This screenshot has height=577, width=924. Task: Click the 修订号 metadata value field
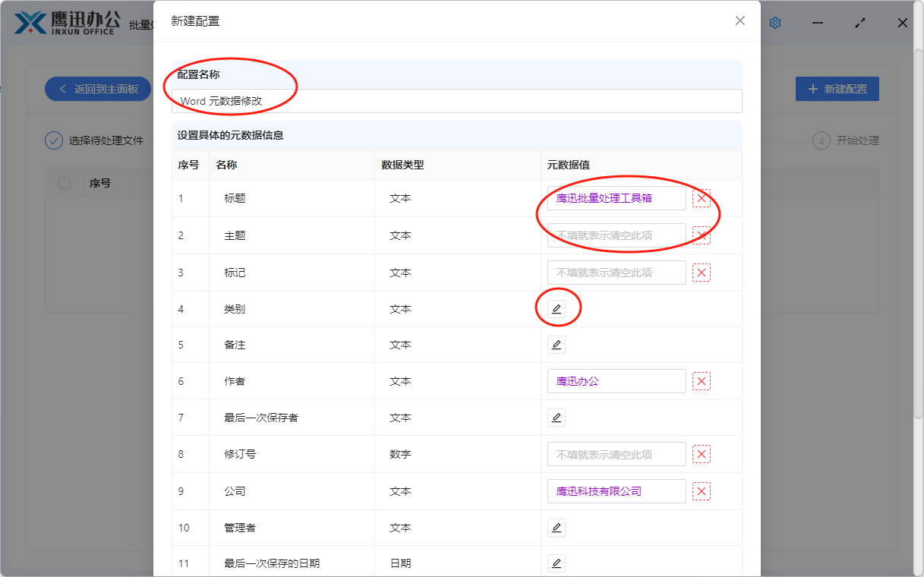coord(617,454)
